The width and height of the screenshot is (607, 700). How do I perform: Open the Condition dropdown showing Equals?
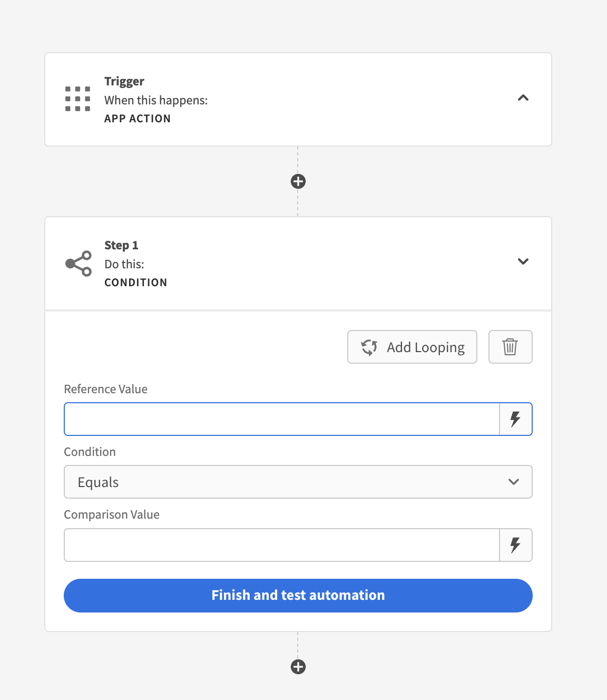click(x=298, y=482)
